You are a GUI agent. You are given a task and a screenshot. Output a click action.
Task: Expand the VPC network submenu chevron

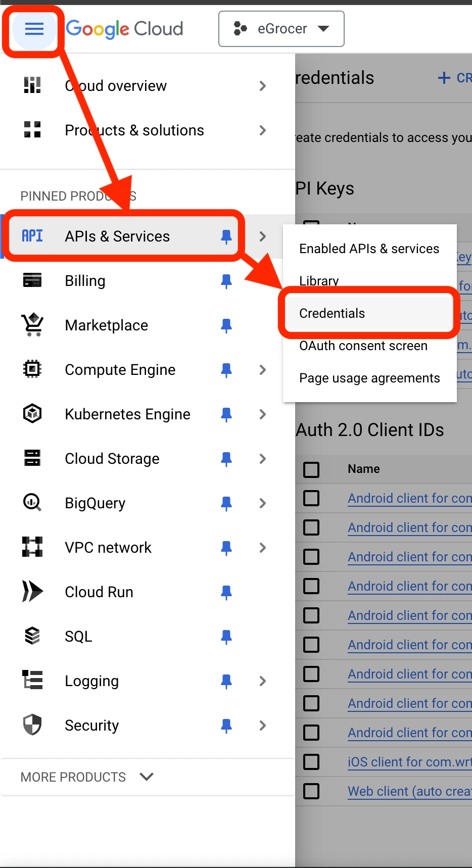(x=262, y=548)
